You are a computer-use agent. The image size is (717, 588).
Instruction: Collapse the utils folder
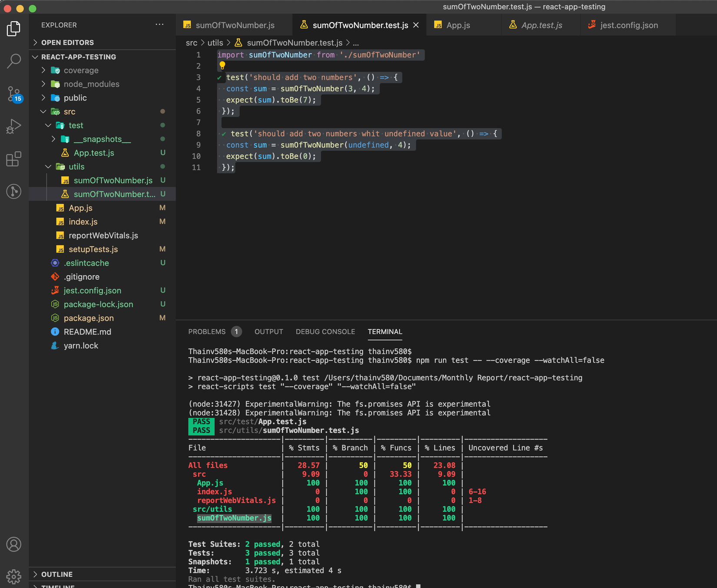(76, 167)
